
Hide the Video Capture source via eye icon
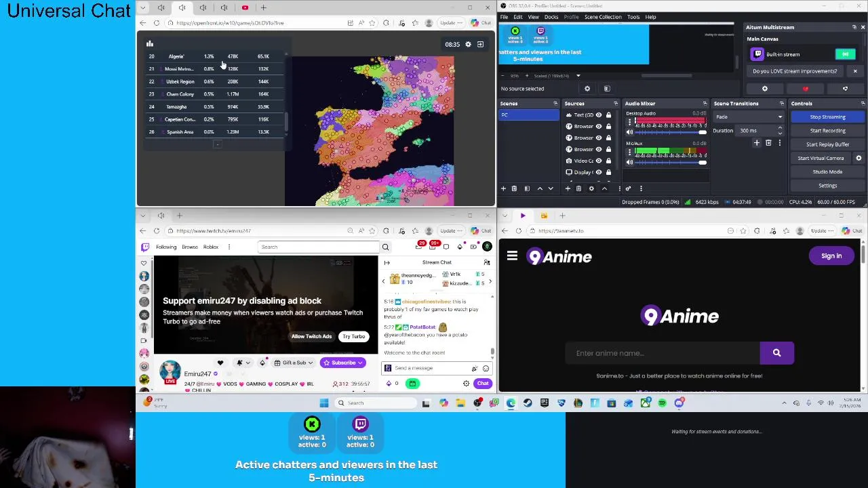click(x=599, y=161)
